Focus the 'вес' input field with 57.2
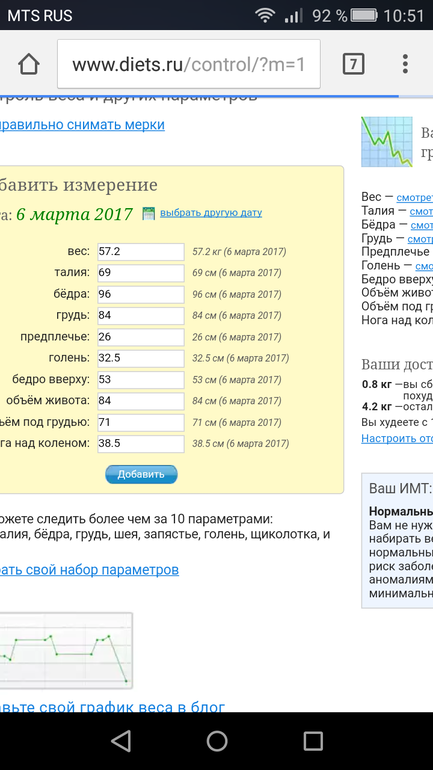The width and height of the screenshot is (433, 770). (x=141, y=252)
